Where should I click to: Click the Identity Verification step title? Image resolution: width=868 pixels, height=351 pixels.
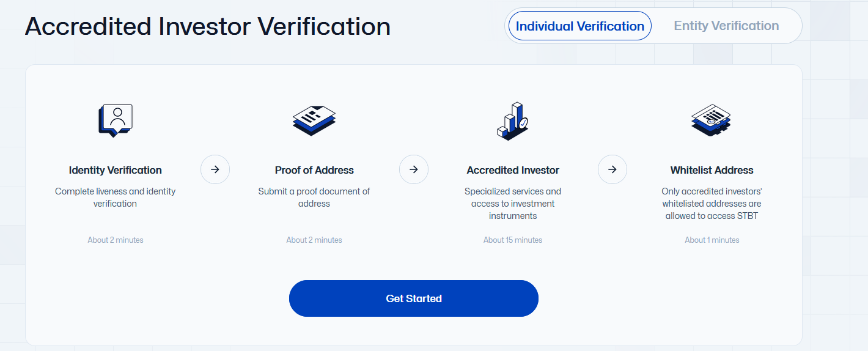point(116,170)
